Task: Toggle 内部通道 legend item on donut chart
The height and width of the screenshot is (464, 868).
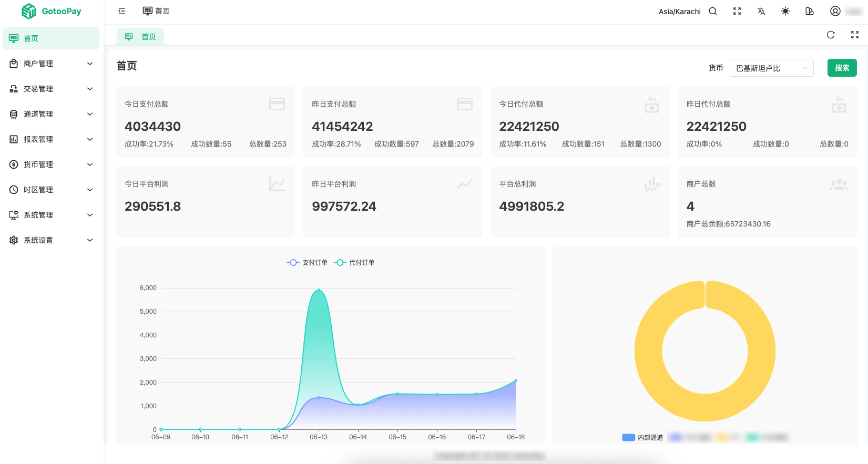Action: pyautogui.click(x=642, y=437)
